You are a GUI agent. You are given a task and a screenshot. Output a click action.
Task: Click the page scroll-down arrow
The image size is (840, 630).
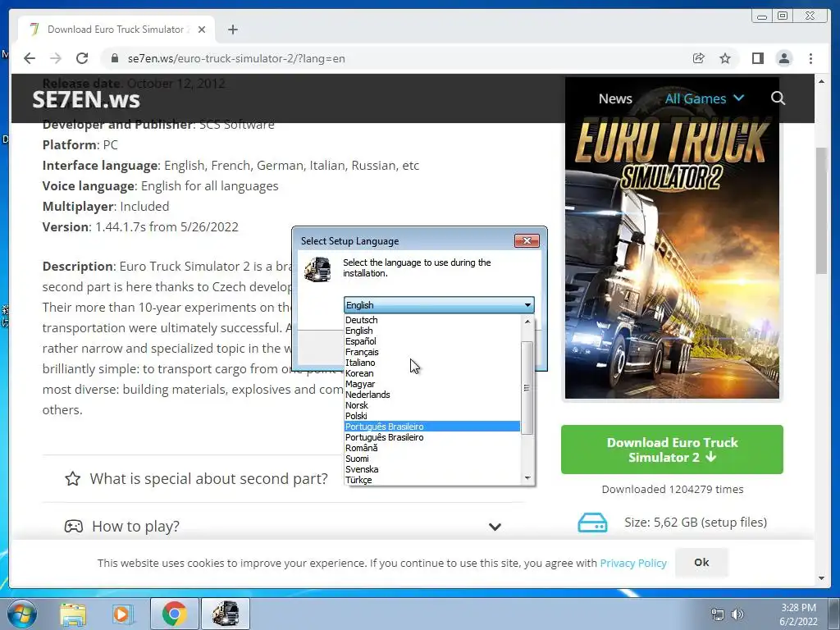pos(821,578)
